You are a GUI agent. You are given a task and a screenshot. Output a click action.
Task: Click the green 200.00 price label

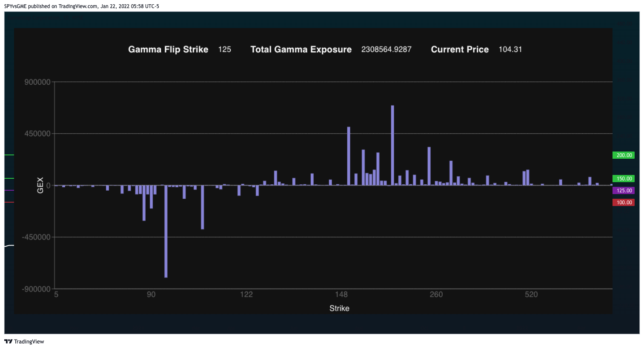click(x=624, y=155)
